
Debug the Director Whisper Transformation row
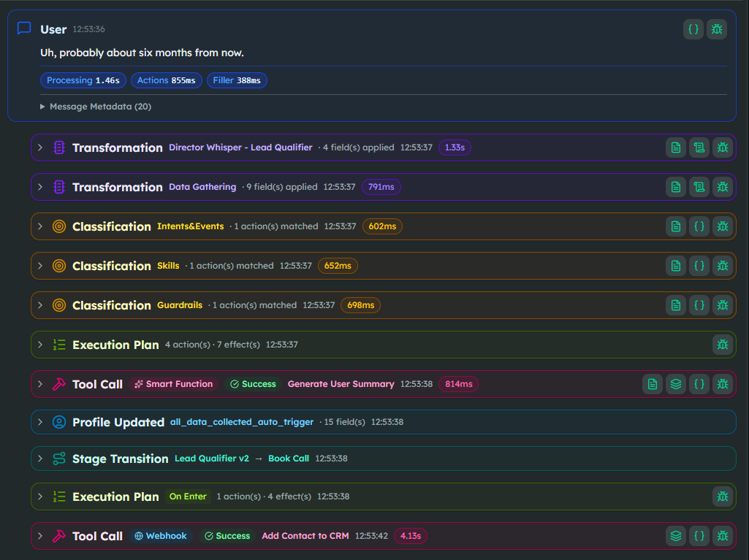click(722, 147)
